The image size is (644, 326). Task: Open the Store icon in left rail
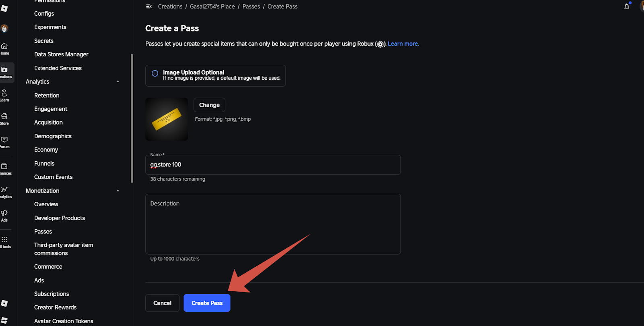pyautogui.click(x=4, y=116)
